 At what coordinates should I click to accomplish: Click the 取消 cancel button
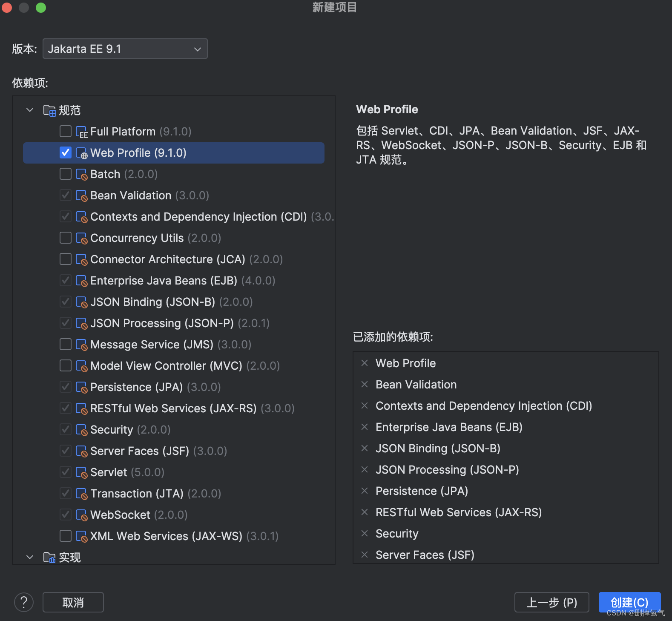(73, 602)
